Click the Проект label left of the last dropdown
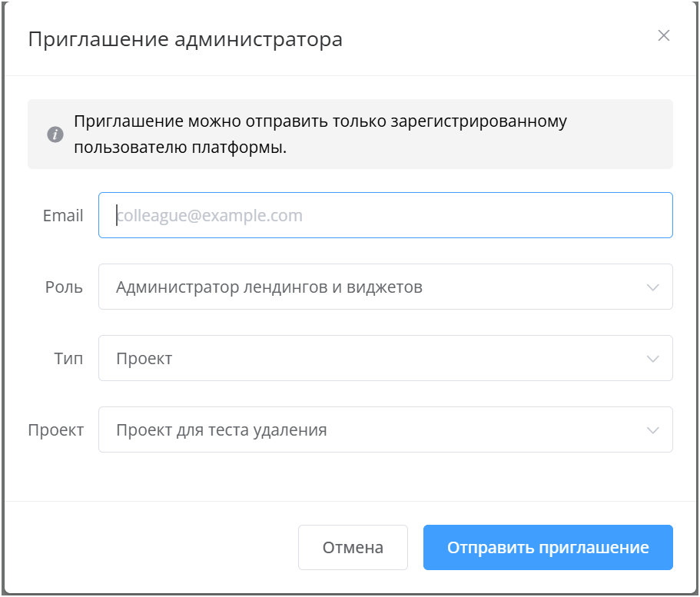This screenshot has width=700, height=597. click(55, 430)
